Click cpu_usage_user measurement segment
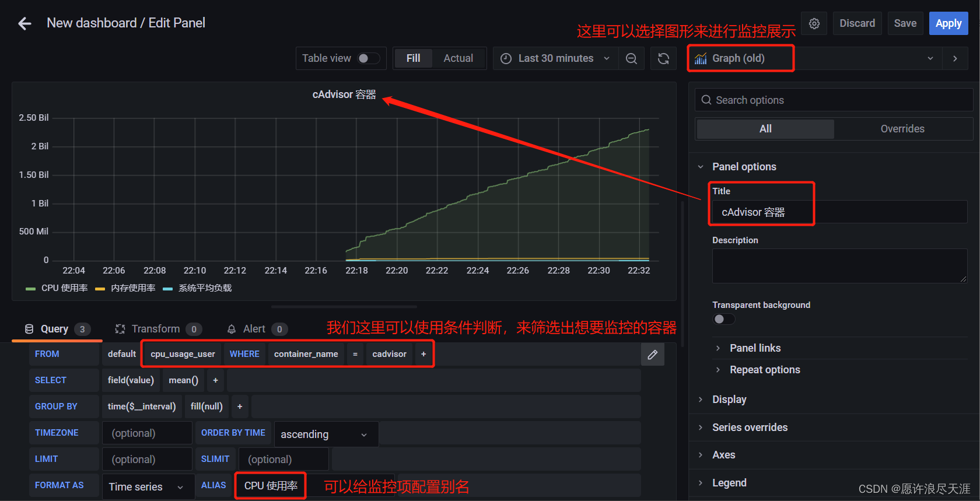This screenshot has height=501, width=980. pos(183,354)
